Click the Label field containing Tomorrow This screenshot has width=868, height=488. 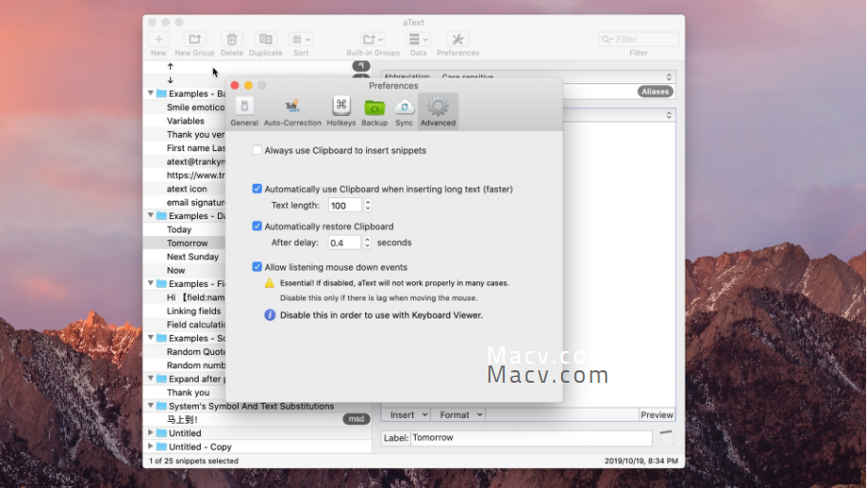point(531,437)
